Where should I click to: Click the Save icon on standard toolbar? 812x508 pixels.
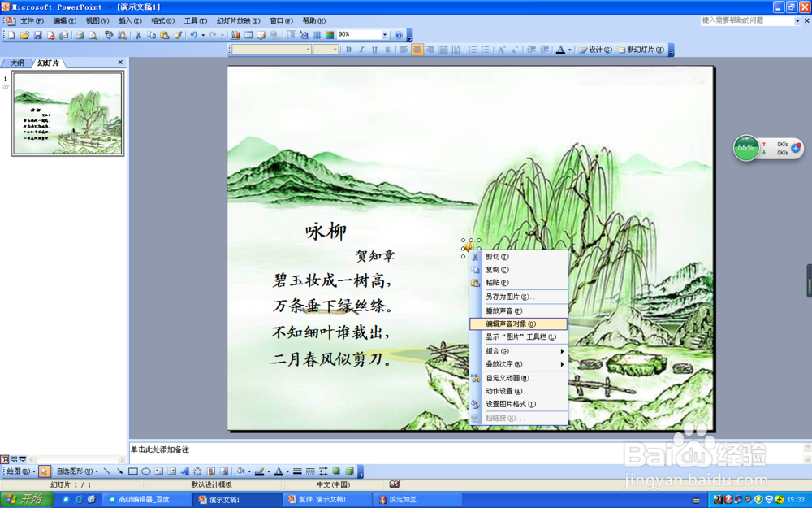(38, 36)
